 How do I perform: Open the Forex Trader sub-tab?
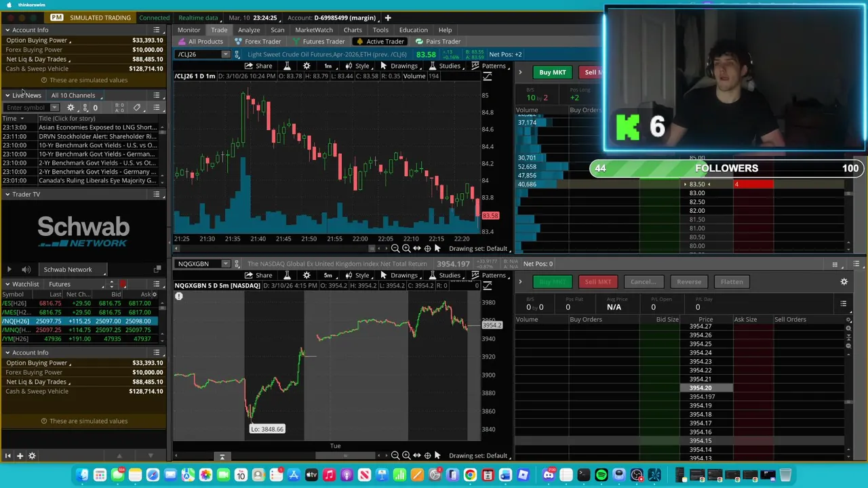click(258, 41)
